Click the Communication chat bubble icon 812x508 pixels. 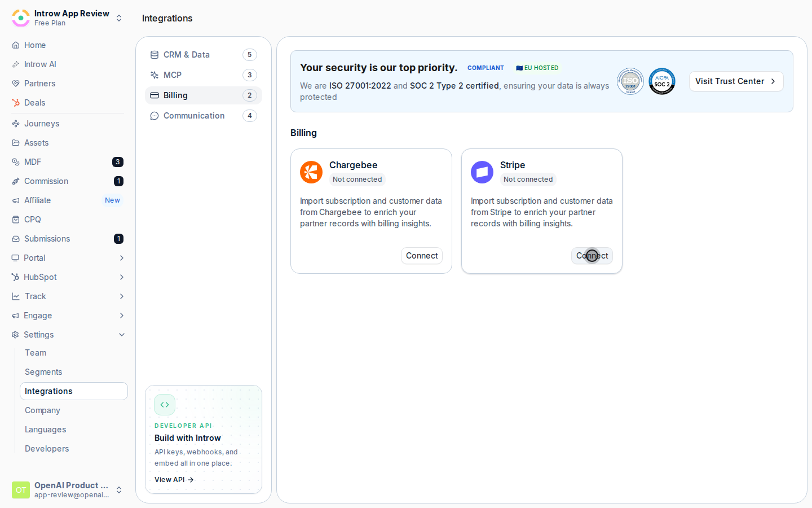pyautogui.click(x=155, y=116)
